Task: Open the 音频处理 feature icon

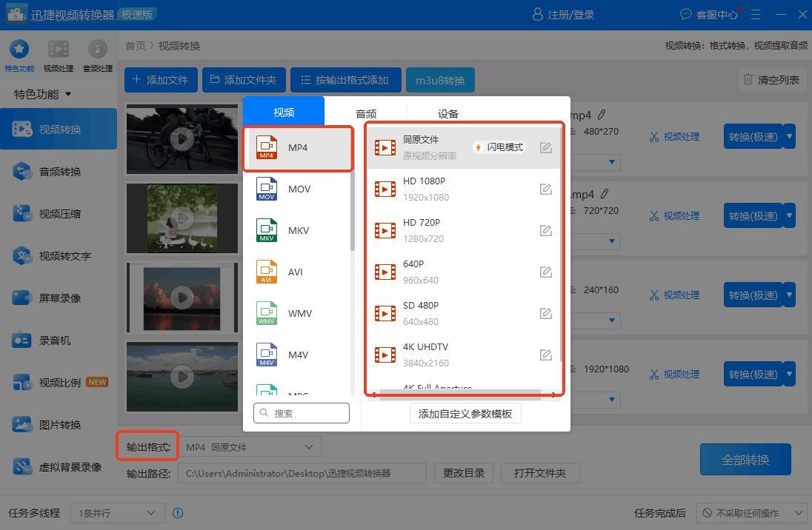Action: pos(97,50)
